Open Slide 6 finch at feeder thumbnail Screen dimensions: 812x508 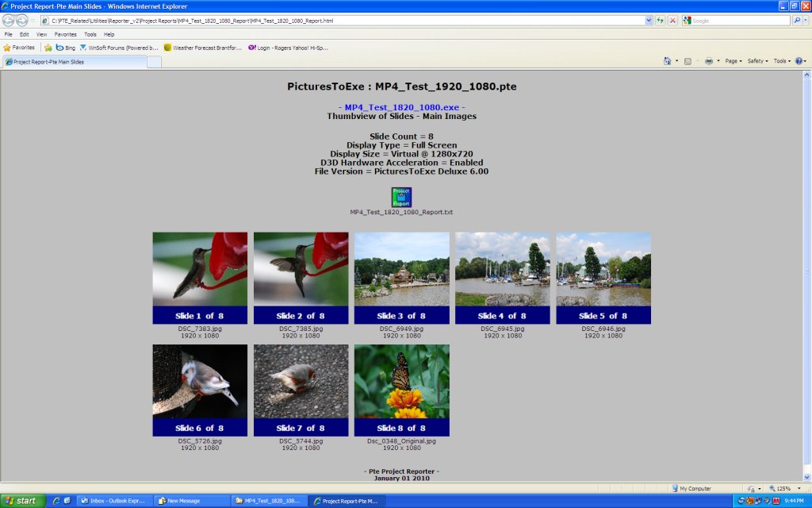(x=200, y=391)
